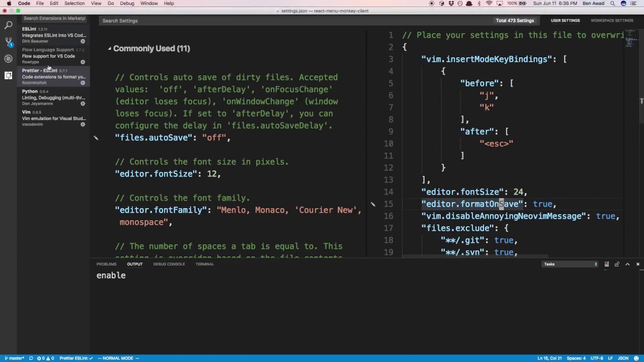The height and width of the screenshot is (362, 644).
Task: Open Notification Center icon
Action: coord(634,4)
